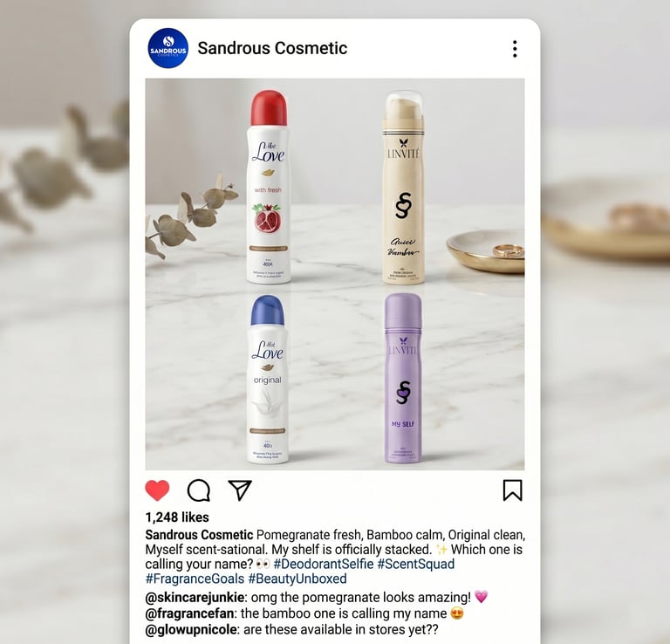This screenshot has height=644, width=670.
Task: Visit the @glowupnicole commenter profile
Action: tap(190, 629)
